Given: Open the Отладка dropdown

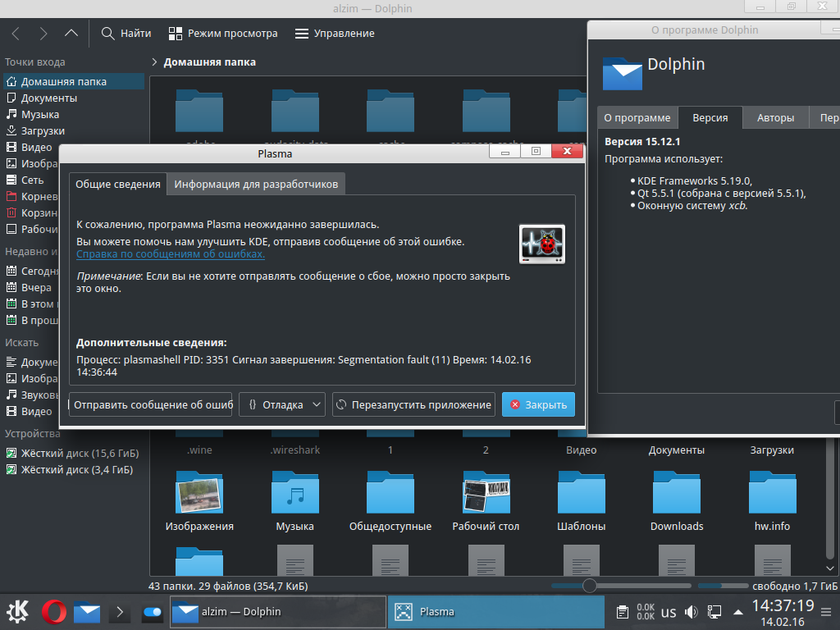Looking at the screenshot, I should [x=282, y=405].
